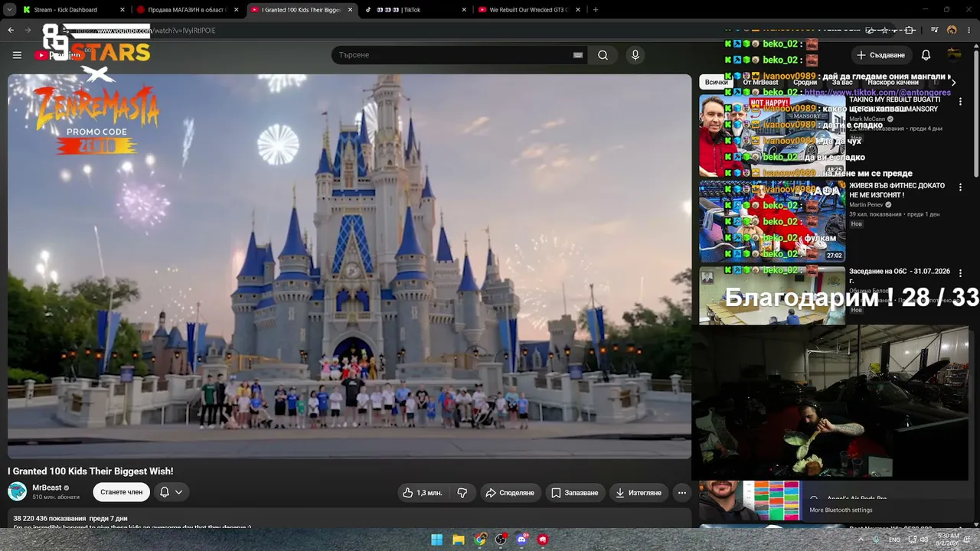Viewport: 980px width, 551px height.
Task: Click the ENG language indicator
Action: click(894, 540)
